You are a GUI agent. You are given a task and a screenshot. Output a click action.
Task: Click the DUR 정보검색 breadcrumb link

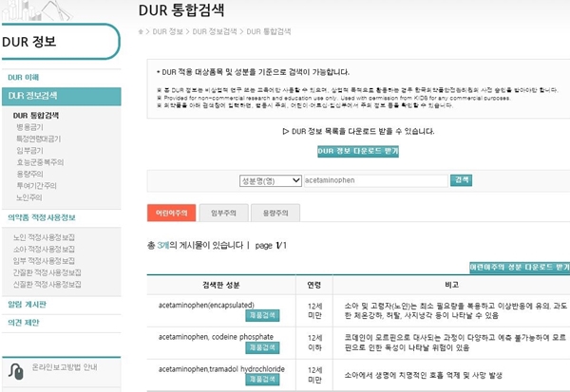[x=216, y=31]
